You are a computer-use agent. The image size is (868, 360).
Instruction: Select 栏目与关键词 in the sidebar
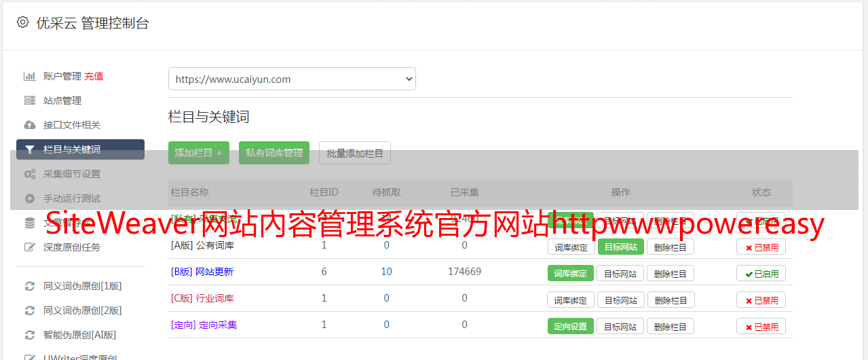pyautogui.click(x=80, y=149)
